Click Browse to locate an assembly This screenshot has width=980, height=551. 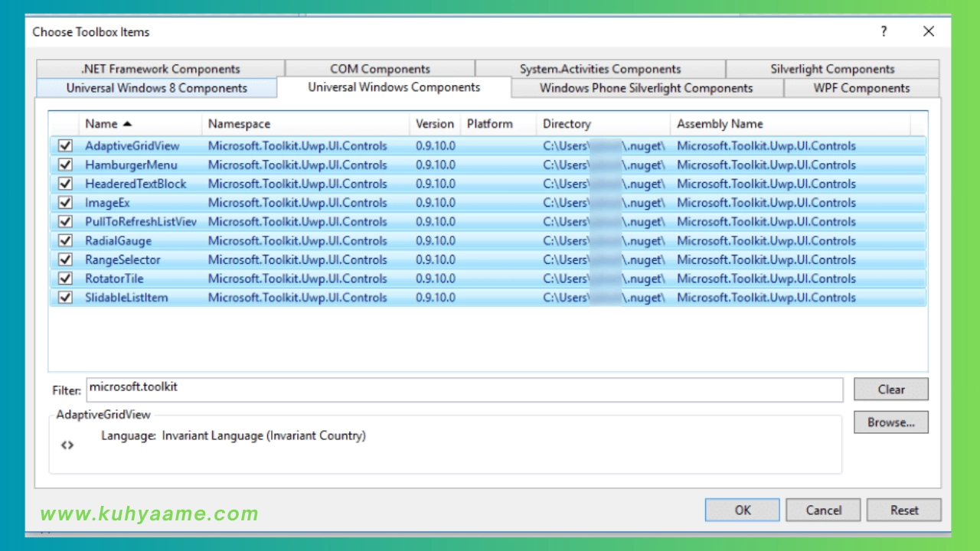(891, 422)
